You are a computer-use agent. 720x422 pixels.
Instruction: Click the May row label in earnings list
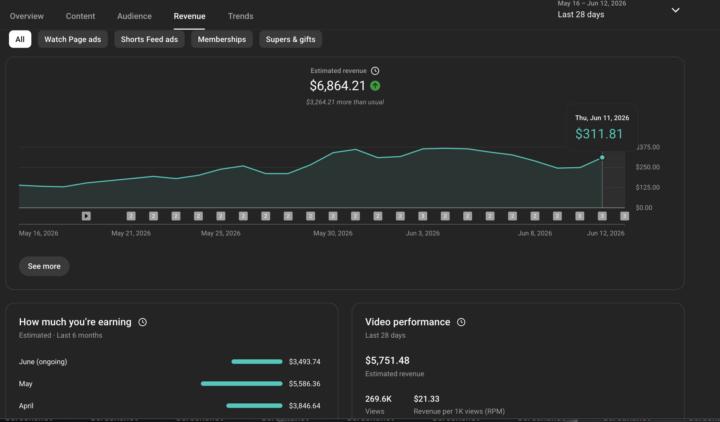[x=26, y=384]
